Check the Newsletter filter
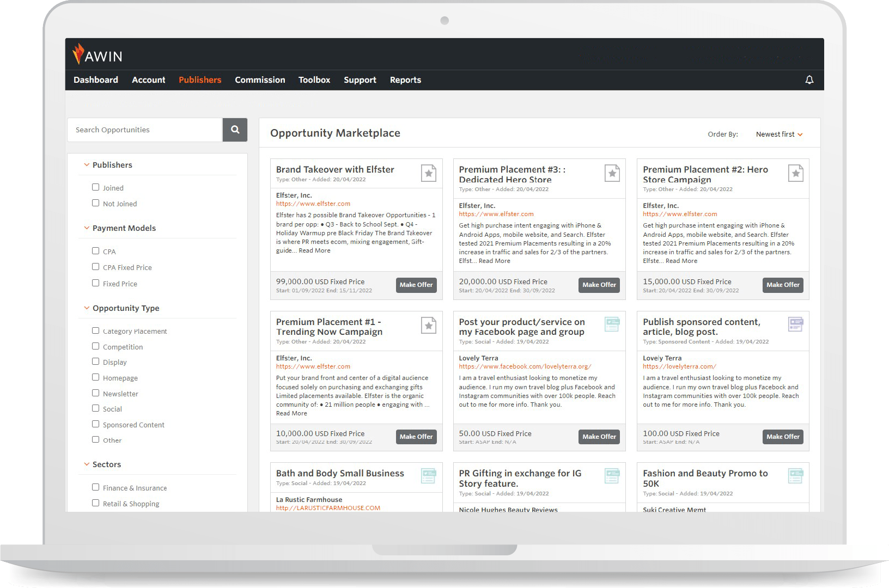889x588 pixels. [96, 393]
